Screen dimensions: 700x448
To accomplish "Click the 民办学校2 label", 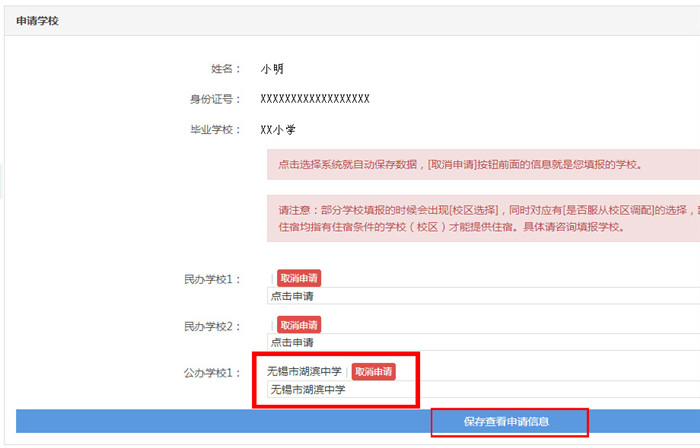I will pyautogui.click(x=206, y=326).
